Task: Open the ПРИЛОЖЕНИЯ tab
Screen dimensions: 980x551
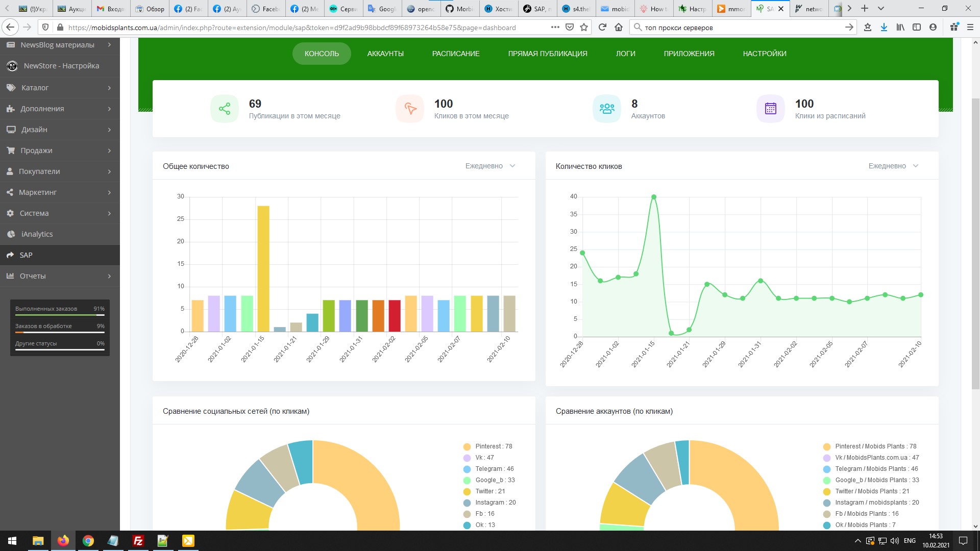Action: coord(689,54)
